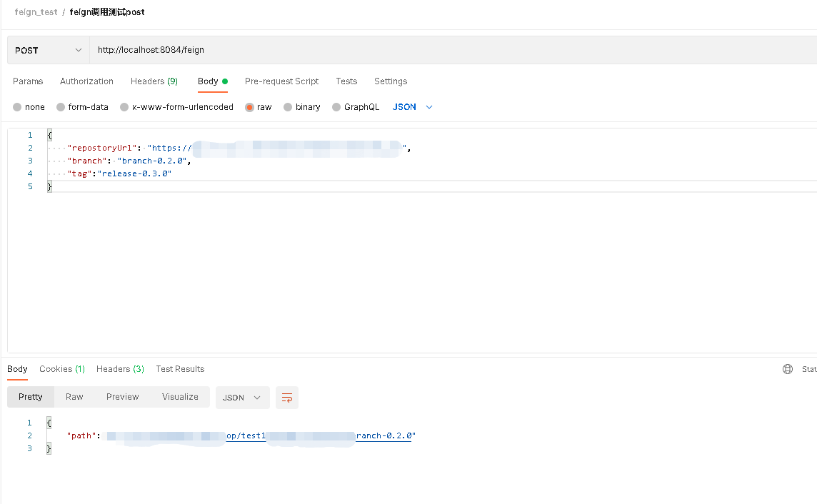Switch to the Tests tab
The width and height of the screenshot is (817, 504).
[346, 81]
